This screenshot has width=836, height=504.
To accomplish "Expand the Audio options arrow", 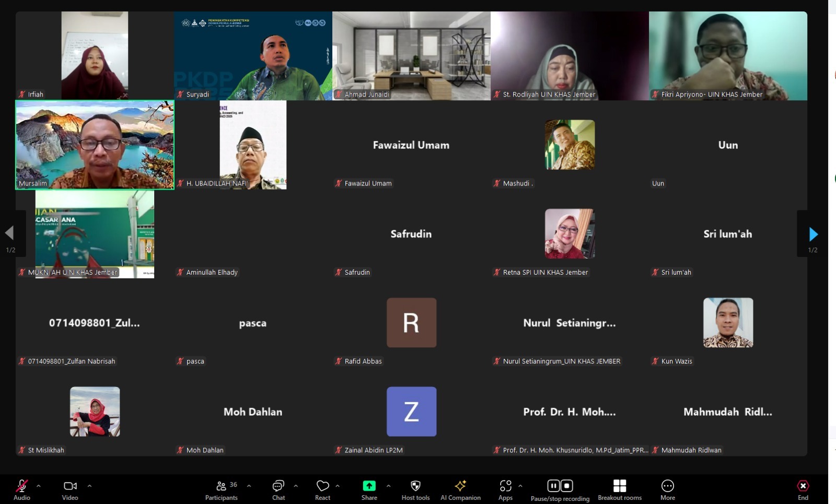I will point(39,486).
